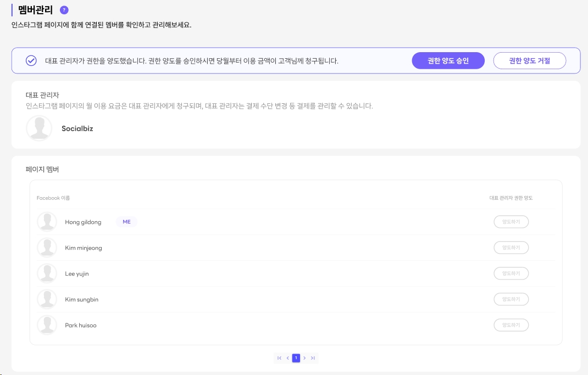Go to first page in pagination
588x375 pixels.
[279, 358]
